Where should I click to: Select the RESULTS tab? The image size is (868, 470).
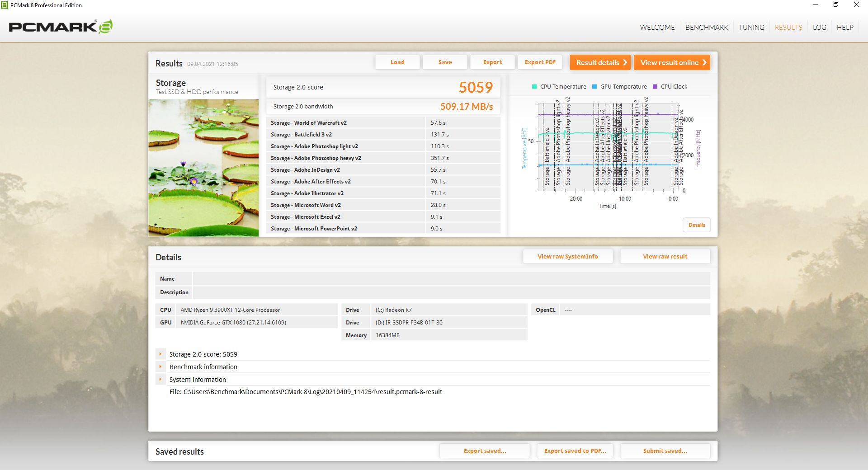click(x=788, y=27)
